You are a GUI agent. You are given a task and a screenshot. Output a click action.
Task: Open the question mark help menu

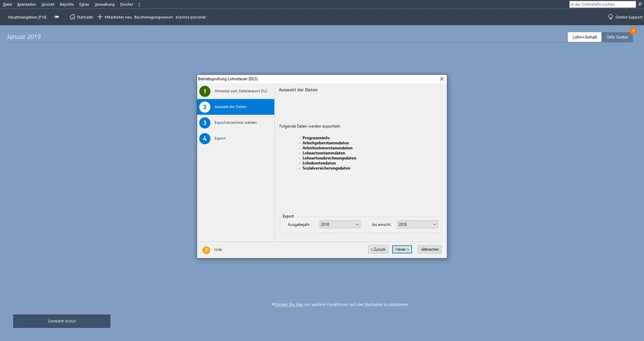(139, 4)
